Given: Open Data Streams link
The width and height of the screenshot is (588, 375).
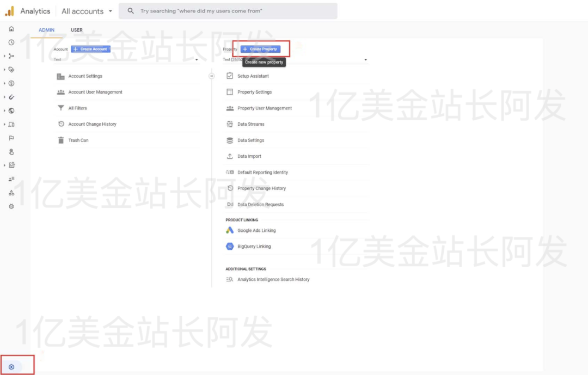Looking at the screenshot, I should click(x=251, y=124).
